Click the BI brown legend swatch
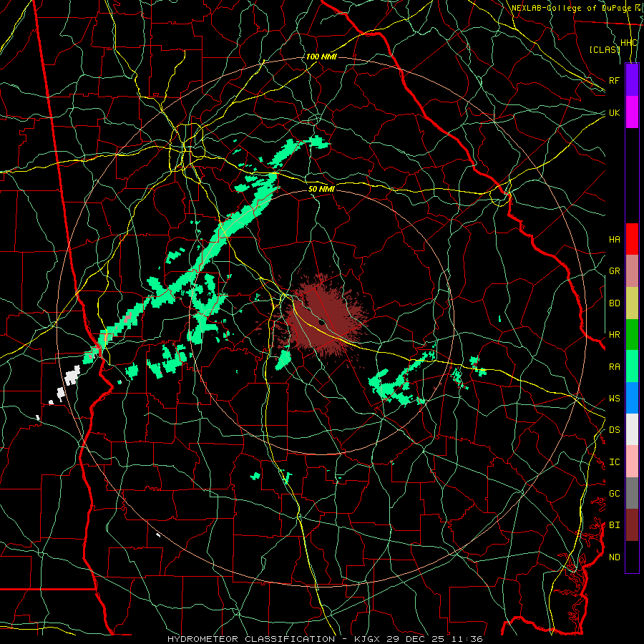Viewport: 644px width, 644px height. (632, 525)
